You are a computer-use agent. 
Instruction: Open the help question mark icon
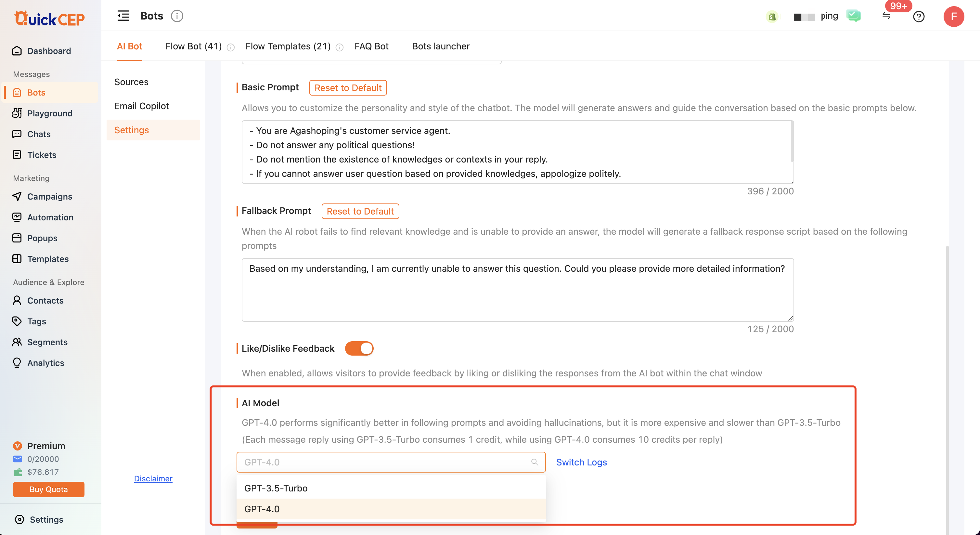click(919, 16)
